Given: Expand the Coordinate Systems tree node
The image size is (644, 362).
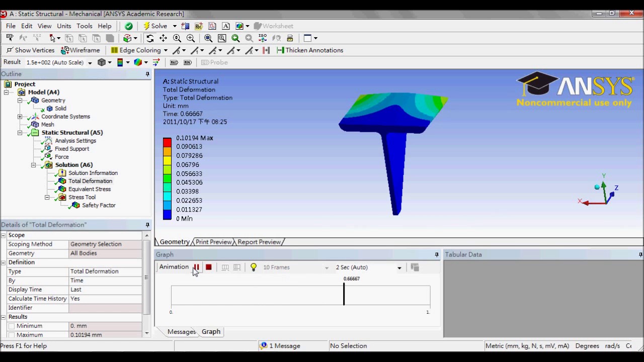Looking at the screenshot, I should click(20, 117).
